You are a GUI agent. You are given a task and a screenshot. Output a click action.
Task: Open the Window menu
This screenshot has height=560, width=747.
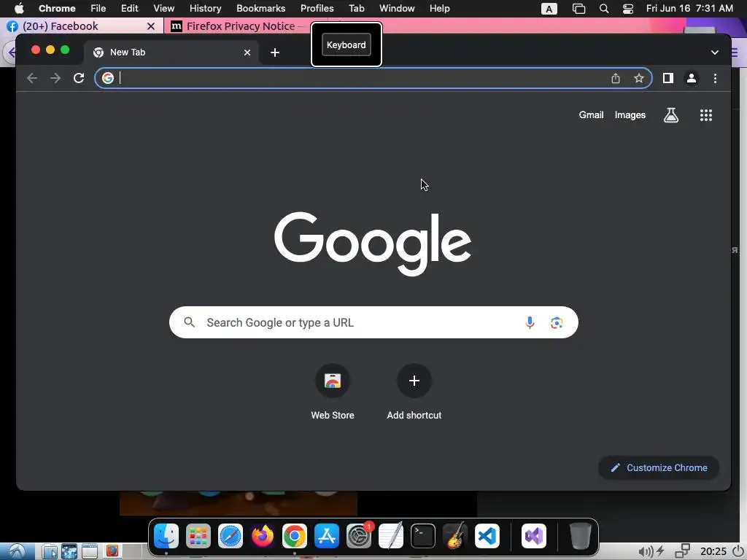click(x=397, y=9)
